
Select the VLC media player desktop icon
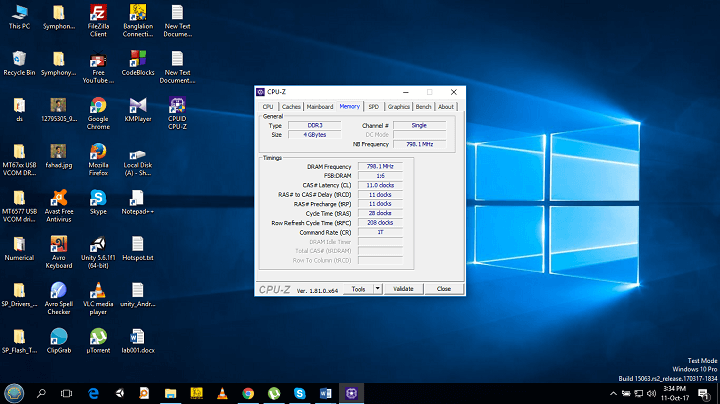coord(98,290)
